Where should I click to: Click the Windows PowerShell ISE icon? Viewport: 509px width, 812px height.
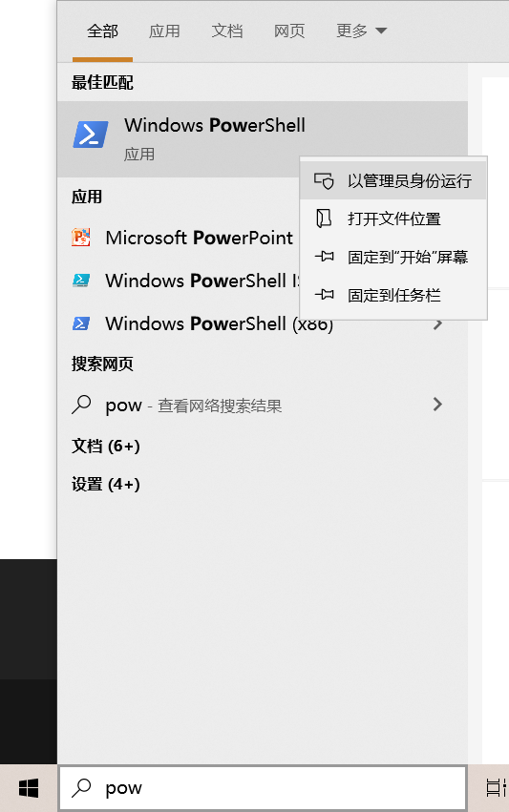[81, 281]
